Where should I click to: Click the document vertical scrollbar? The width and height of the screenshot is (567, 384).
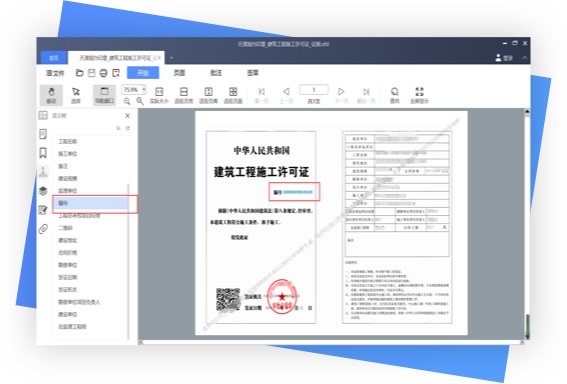point(527,224)
